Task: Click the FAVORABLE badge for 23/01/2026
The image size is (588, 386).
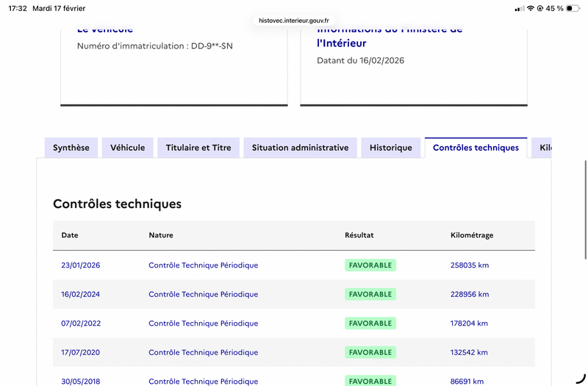Action: (370, 265)
